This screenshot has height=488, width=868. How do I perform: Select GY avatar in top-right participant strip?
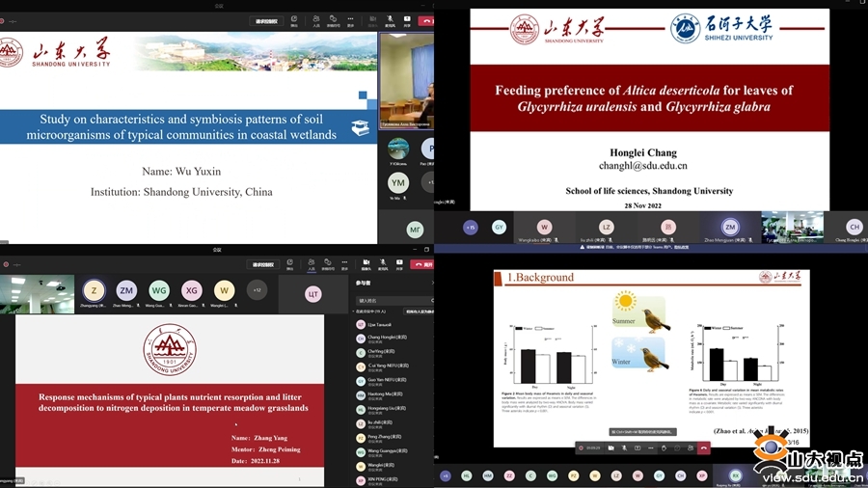[499, 227]
